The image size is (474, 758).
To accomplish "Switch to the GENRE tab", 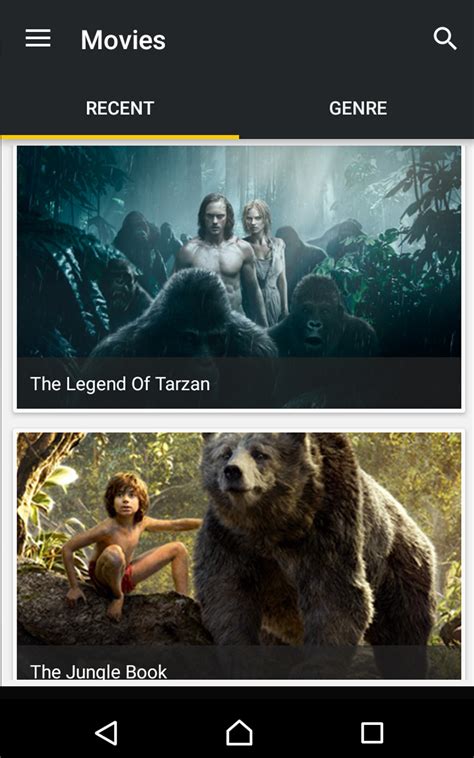I will (x=358, y=108).
